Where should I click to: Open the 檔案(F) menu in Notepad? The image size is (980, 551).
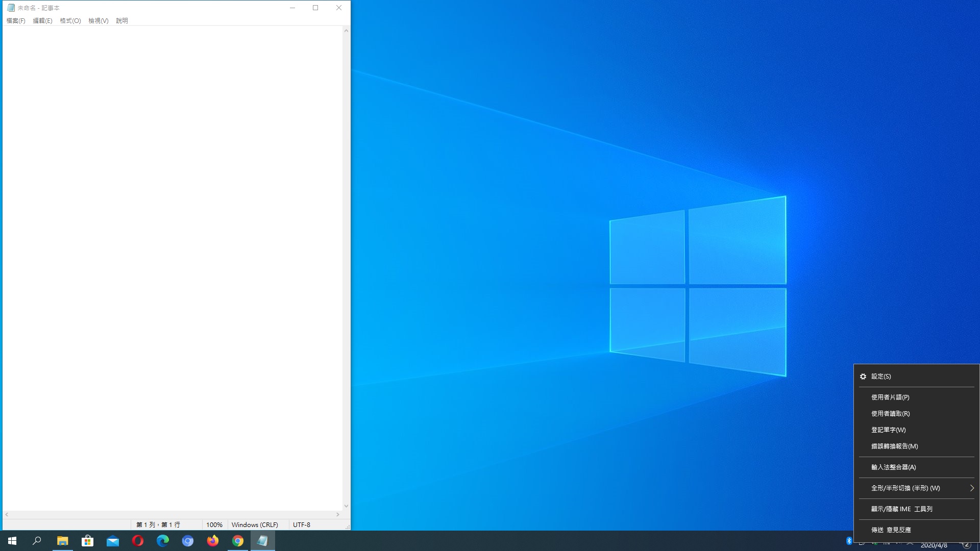16,21
